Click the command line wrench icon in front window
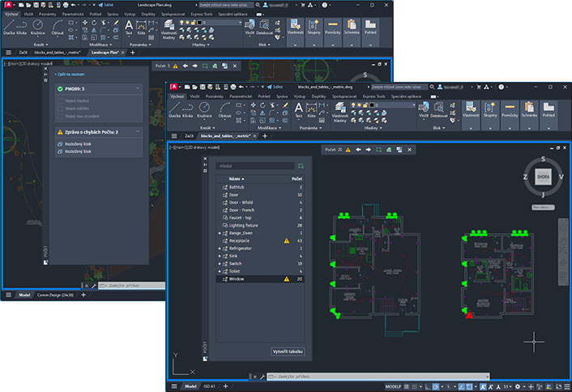 [263, 377]
